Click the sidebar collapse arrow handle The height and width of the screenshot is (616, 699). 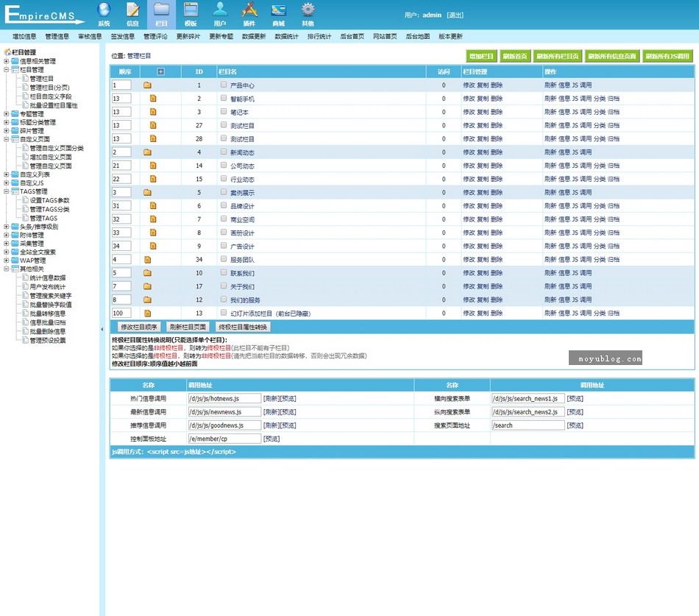(x=102, y=329)
